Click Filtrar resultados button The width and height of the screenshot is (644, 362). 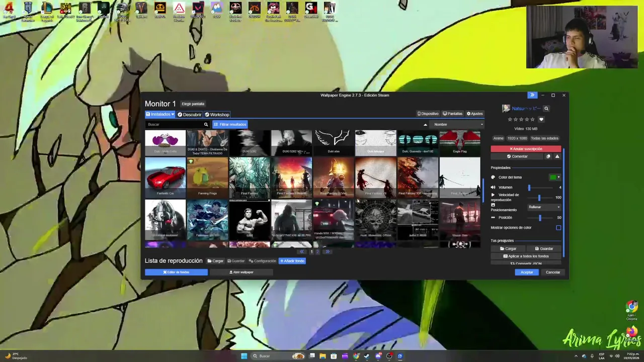pyautogui.click(x=230, y=125)
